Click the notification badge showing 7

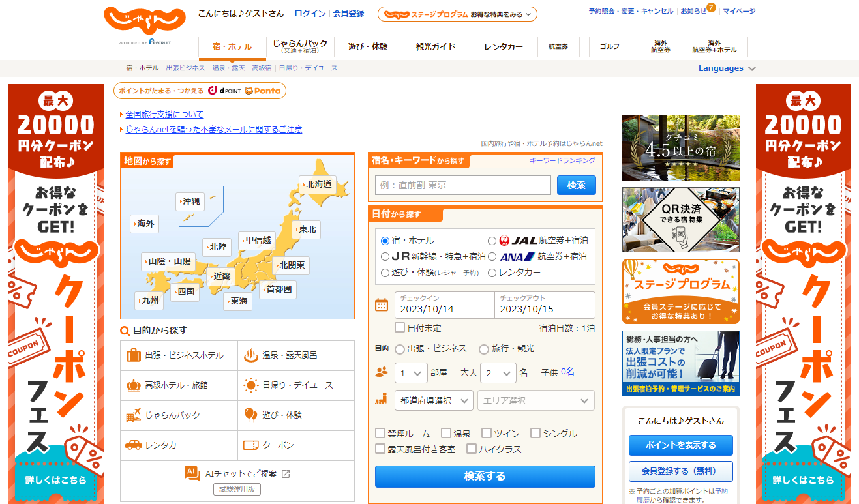(x=711, y=7)
